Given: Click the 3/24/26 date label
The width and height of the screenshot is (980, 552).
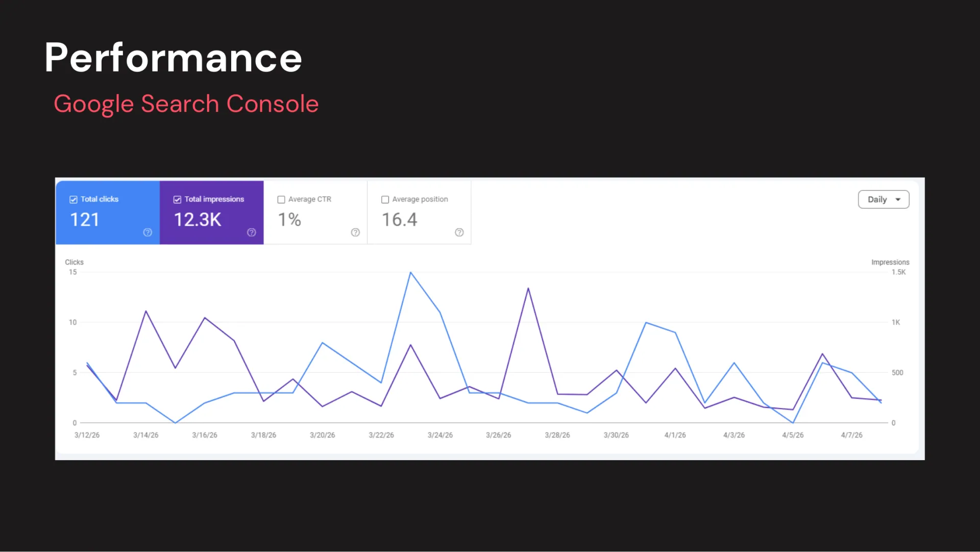Looking at the screenshot, I should (440, 435).
